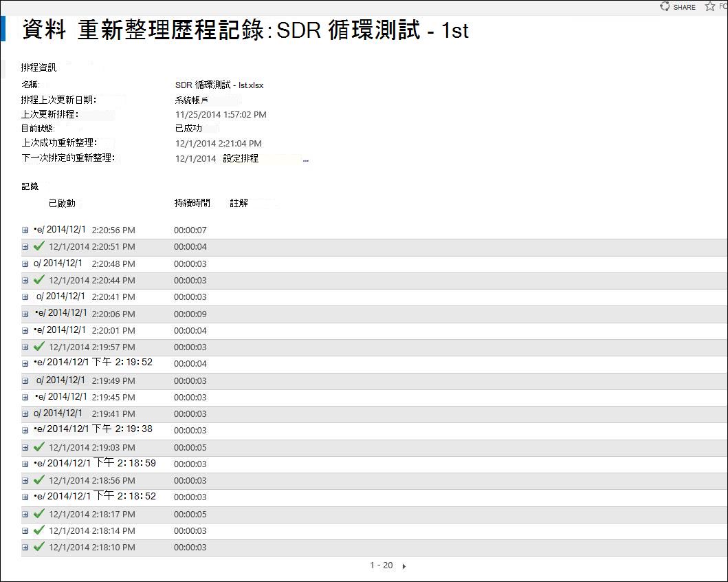Click the 記錄 section heading
The image size is (728, 582).
(30, 186)
